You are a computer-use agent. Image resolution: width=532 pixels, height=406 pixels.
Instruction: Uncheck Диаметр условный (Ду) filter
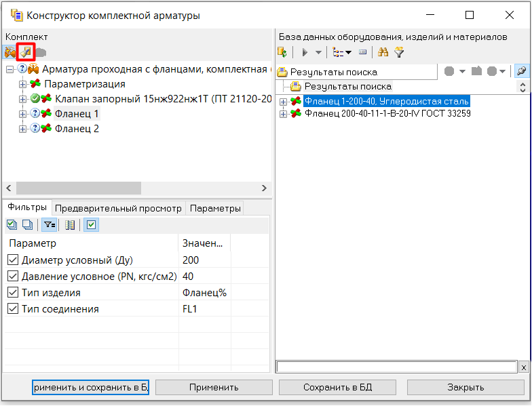(12, 260)
